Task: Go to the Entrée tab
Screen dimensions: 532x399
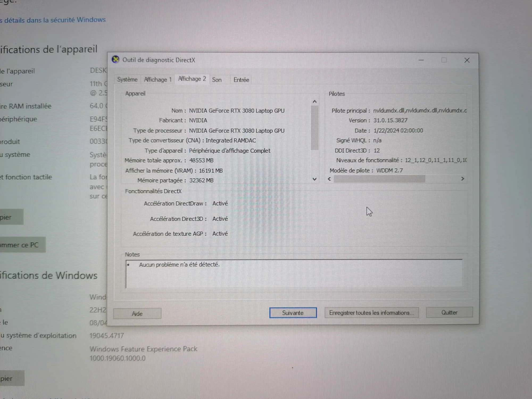Action: [x=241, y=80]
